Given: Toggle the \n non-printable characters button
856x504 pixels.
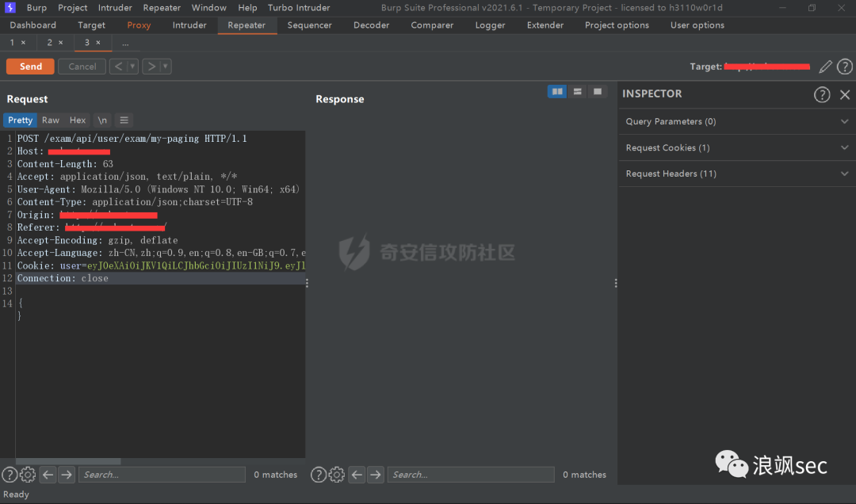Looking at the screenshot, I should coord(102,120).
